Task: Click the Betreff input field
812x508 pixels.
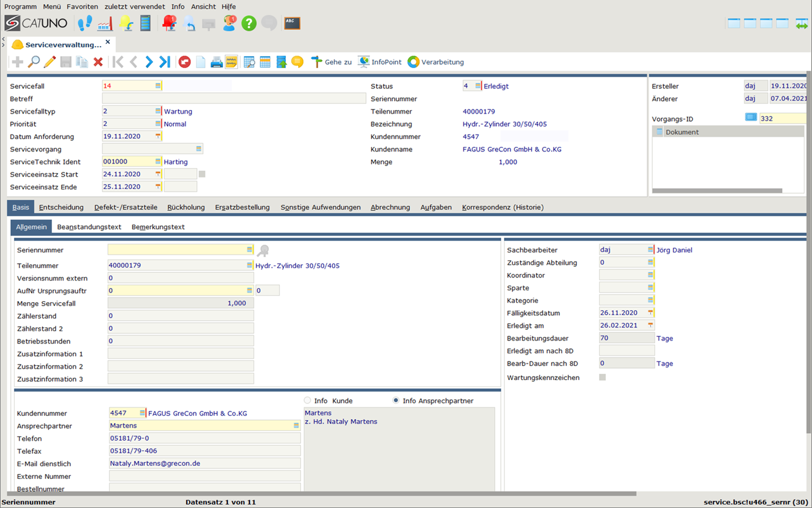Action: coord(234,99)
